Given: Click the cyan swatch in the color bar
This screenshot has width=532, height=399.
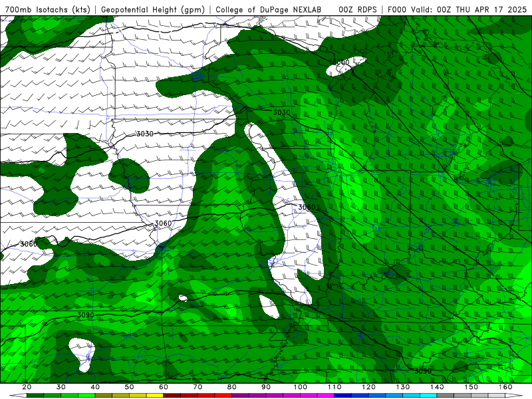Looking at the screenshot, I should point(428,396).
